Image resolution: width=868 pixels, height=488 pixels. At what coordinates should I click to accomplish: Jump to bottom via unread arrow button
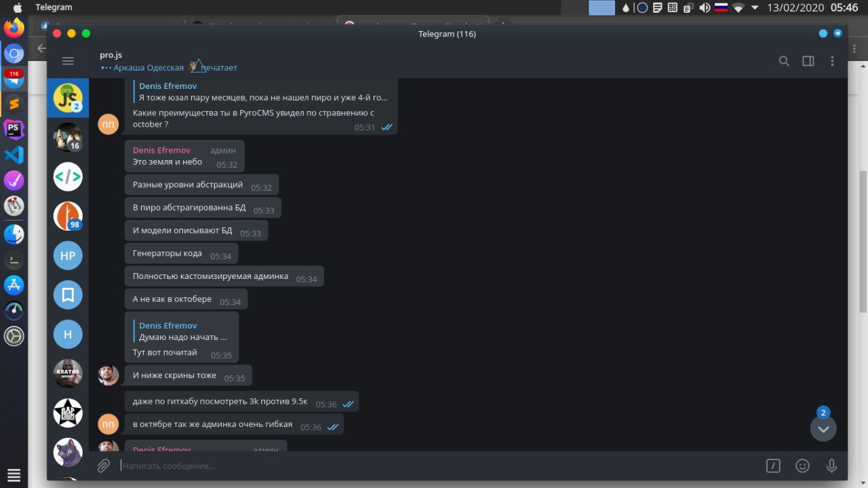823,428
